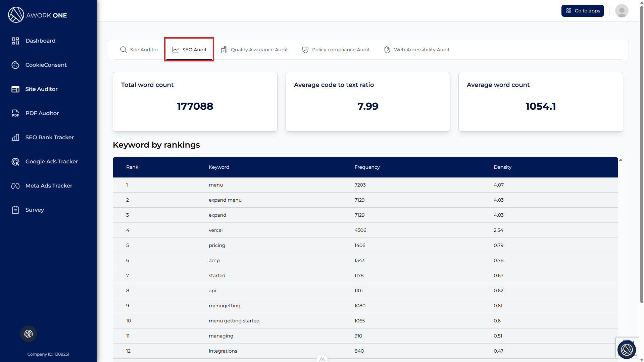Screen dimensions: 644x362
Task: Open Google Ads Tracker section
Action: click(51, 161)
